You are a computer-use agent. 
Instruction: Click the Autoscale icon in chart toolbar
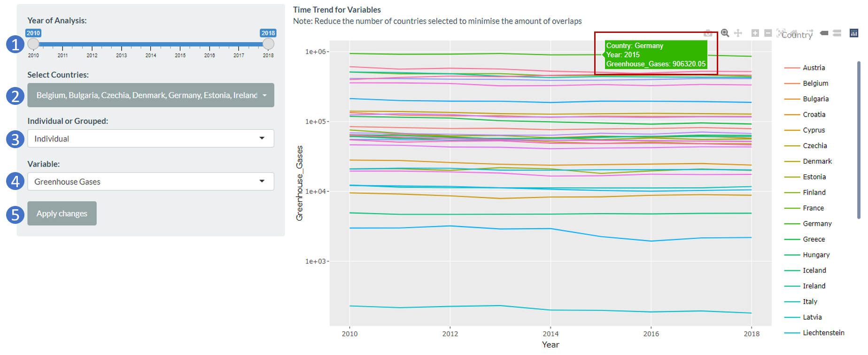point(781,33)
